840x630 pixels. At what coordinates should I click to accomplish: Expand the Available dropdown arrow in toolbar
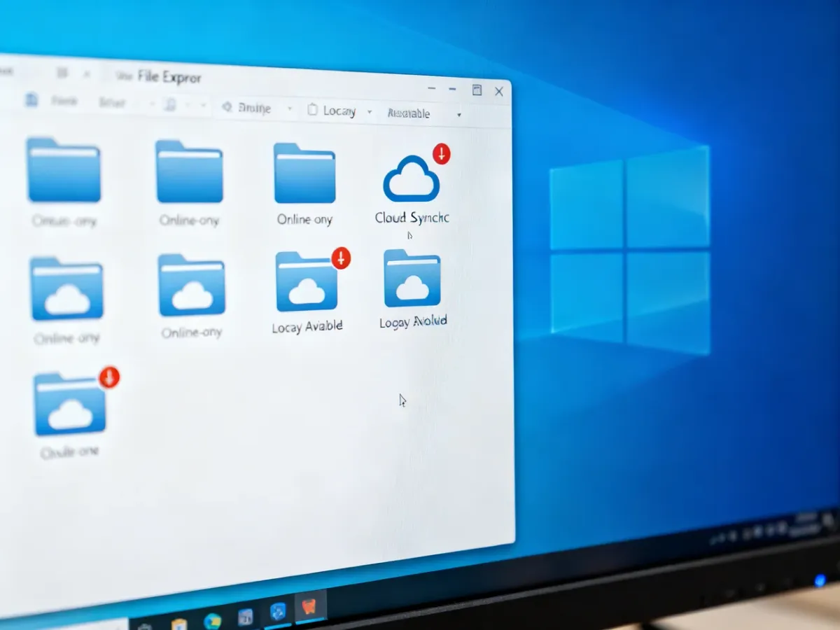tap(458, 115)
